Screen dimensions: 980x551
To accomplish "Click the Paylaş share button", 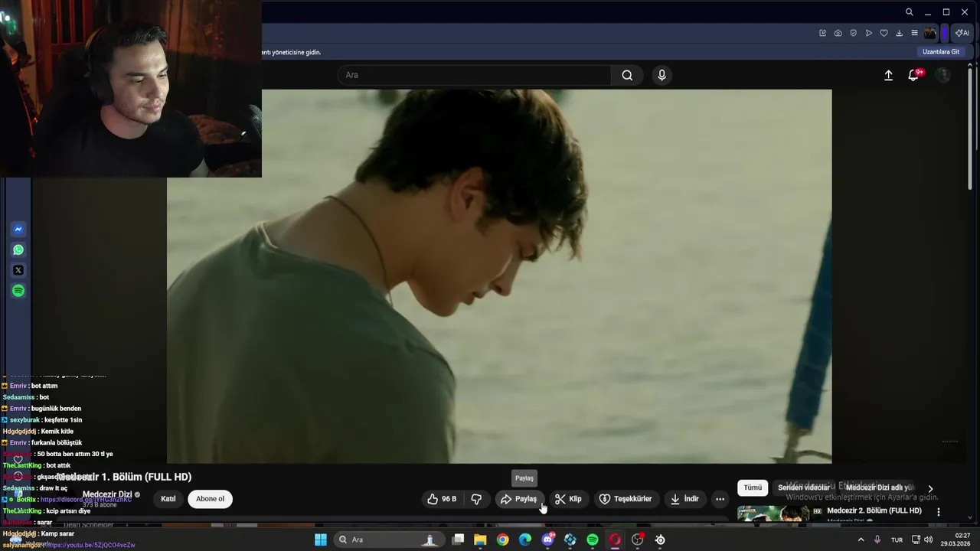I will (x=519, y=499).
